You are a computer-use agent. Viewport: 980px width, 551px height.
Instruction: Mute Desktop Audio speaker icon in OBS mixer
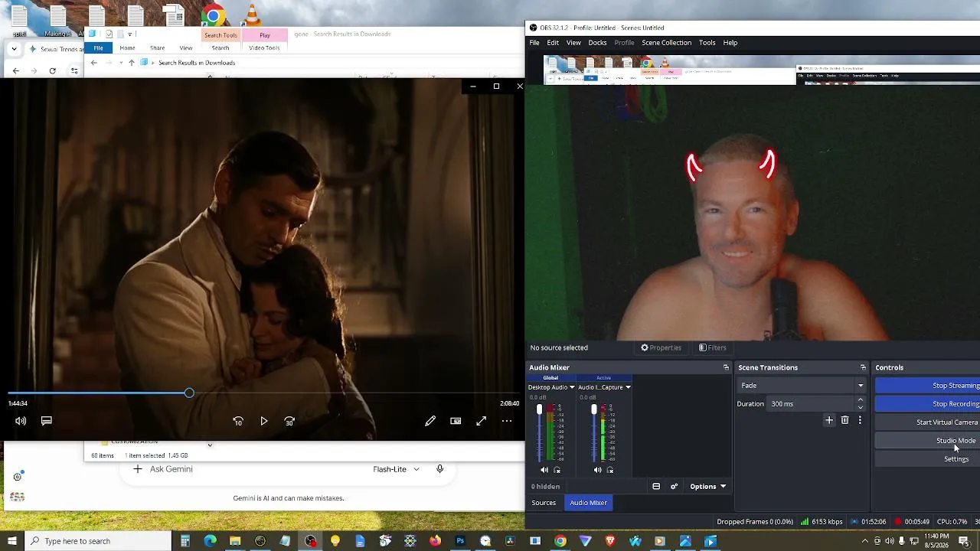coord(544,470)
